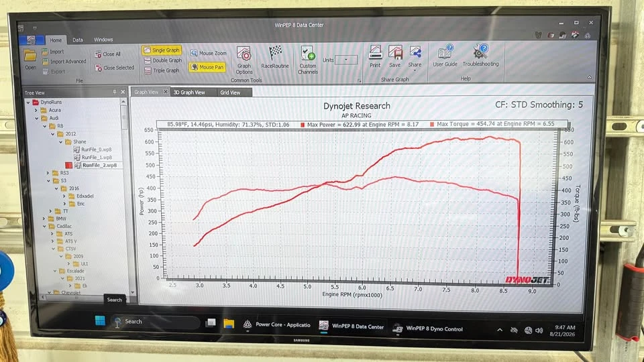Activate Mouse Zoom mode

(208, 54)
